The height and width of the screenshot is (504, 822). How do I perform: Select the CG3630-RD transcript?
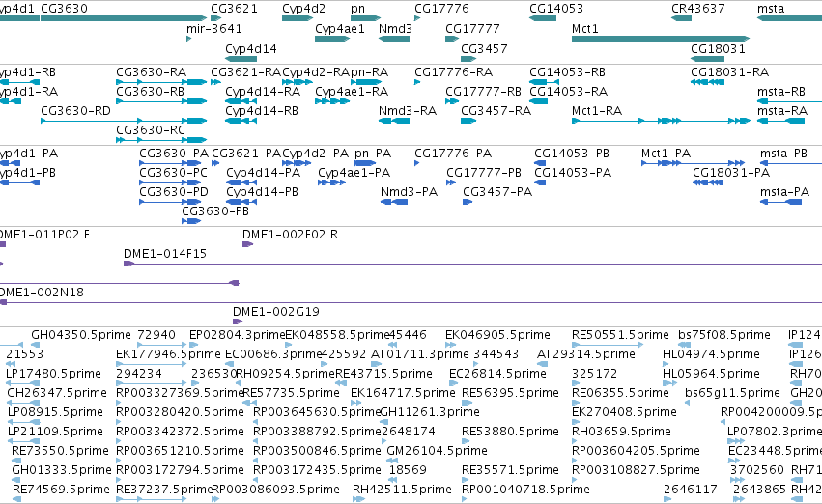click(x=124, y=121)
